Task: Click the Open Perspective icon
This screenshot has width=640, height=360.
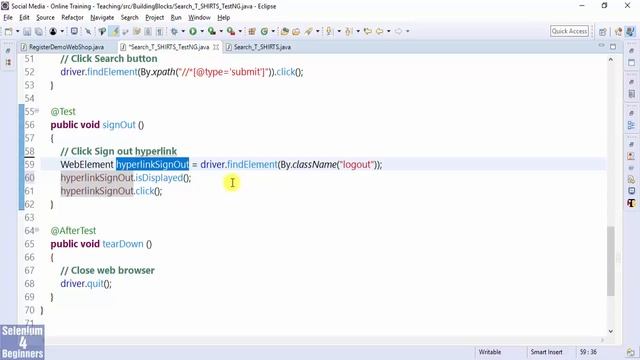Action: click(x=603, y=32)
